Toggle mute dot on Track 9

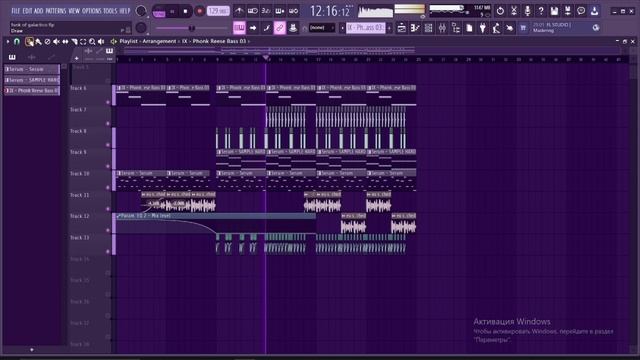108,166
